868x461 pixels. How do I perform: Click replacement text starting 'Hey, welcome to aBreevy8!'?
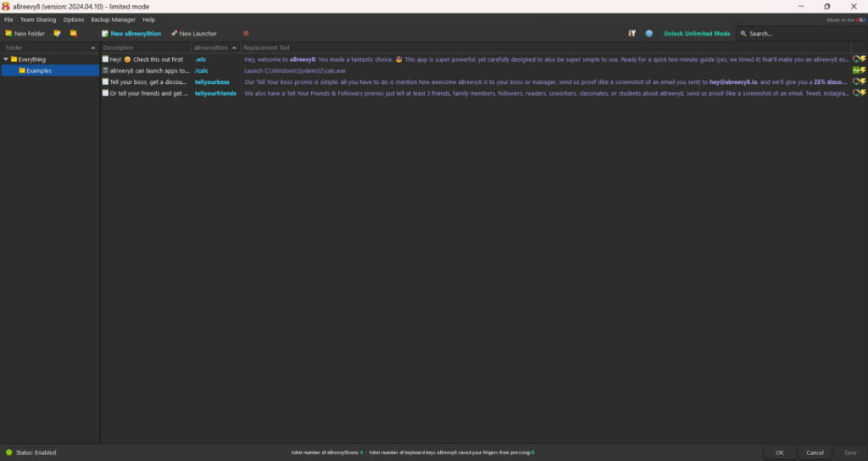(x=546, y=59)
